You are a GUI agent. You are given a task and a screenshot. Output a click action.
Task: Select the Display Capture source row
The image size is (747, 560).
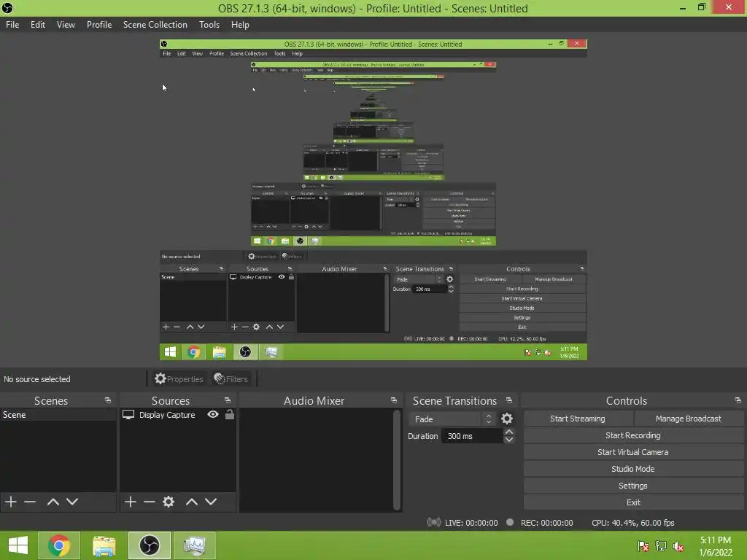[x=178, y=415]
